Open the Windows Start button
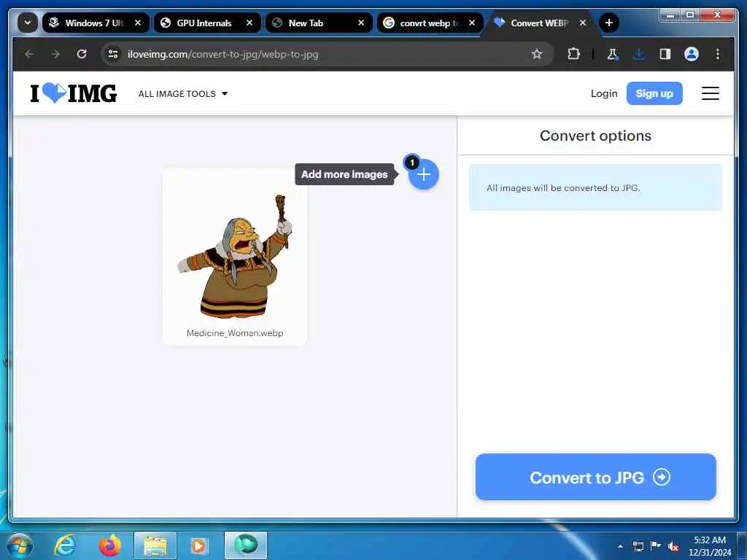The image size is (747, 560). pos(20,545)
